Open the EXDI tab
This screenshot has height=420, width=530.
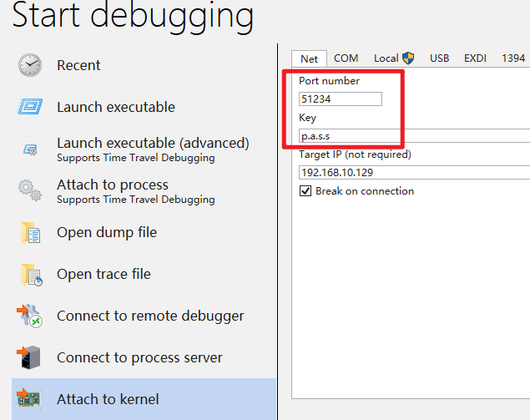coord(475,58)
